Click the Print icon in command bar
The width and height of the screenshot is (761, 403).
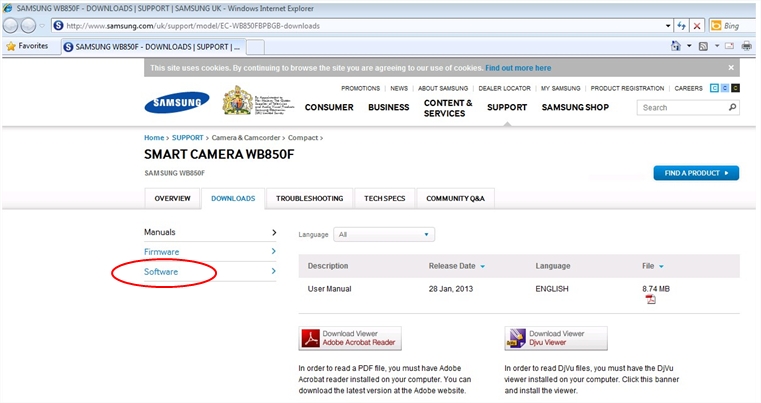(x=746, y=46)
